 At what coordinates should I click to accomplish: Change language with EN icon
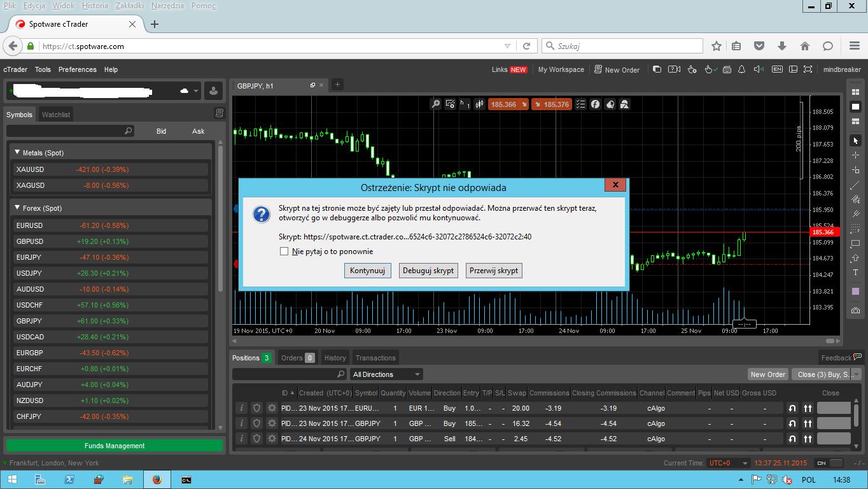(x=777, y=69)
